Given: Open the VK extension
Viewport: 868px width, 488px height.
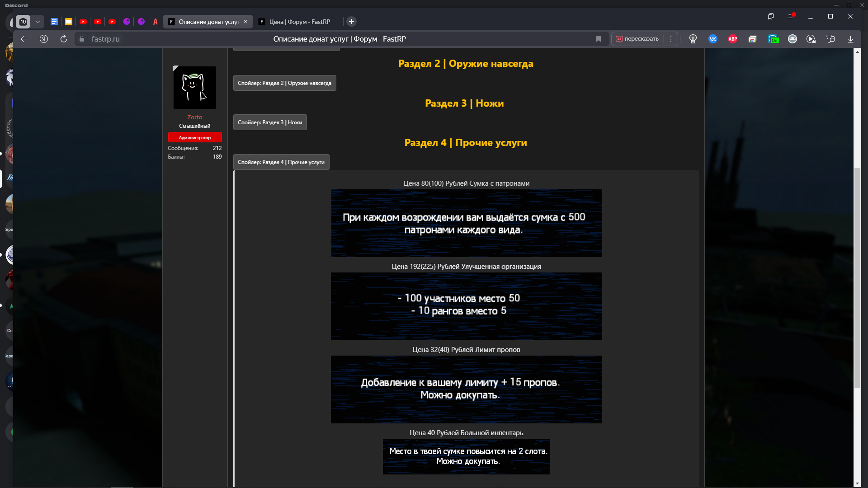Looking at the screenshot, I should [713, 39].
